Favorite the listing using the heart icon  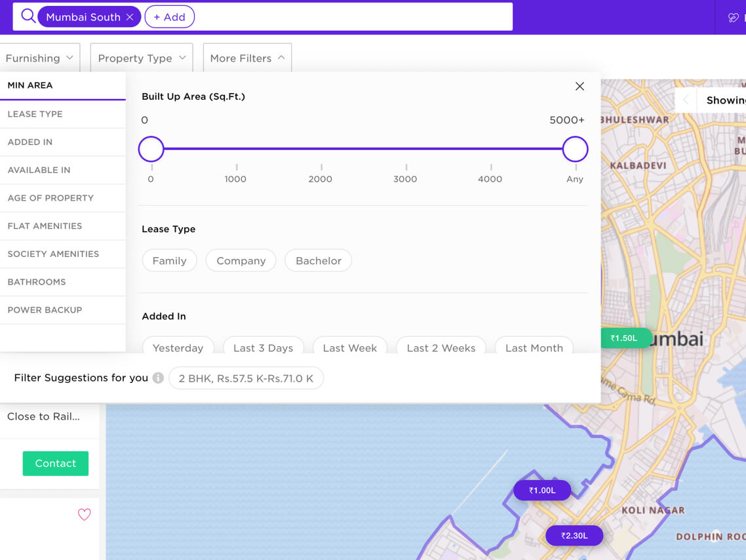[84, 515]
